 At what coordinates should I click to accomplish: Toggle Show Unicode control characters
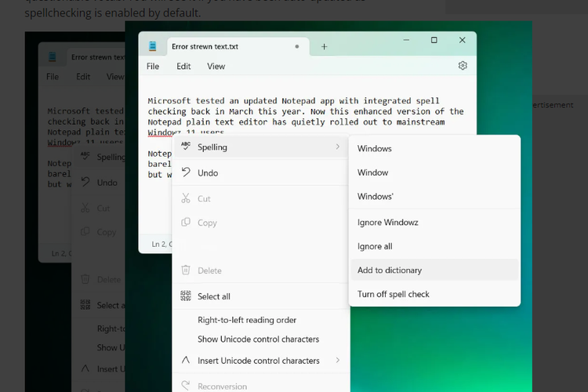[x=258, y=339]
